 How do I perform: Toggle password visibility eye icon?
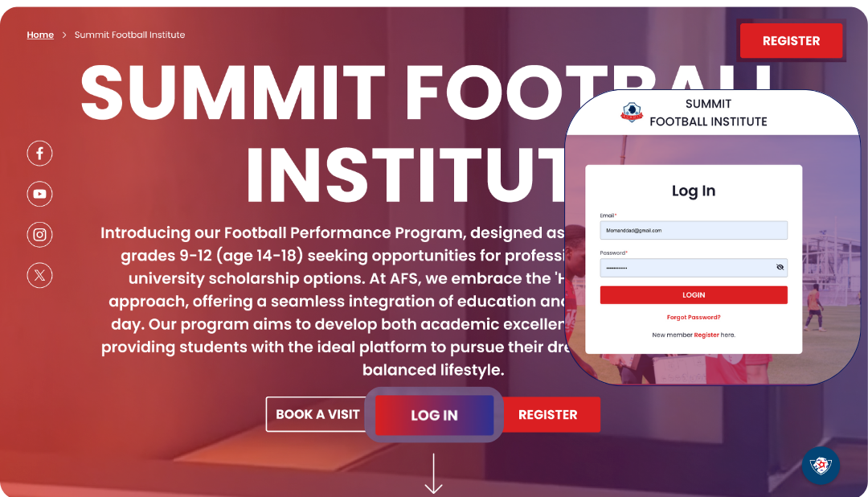pos(780,268)
